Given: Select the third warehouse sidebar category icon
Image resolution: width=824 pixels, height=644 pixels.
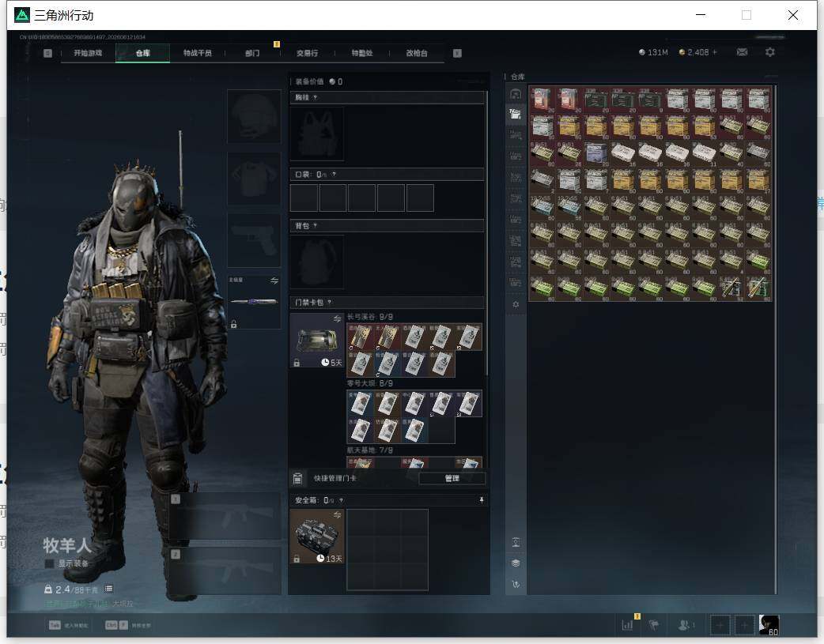Looking at the screenshot, I should tap(516, 135).
